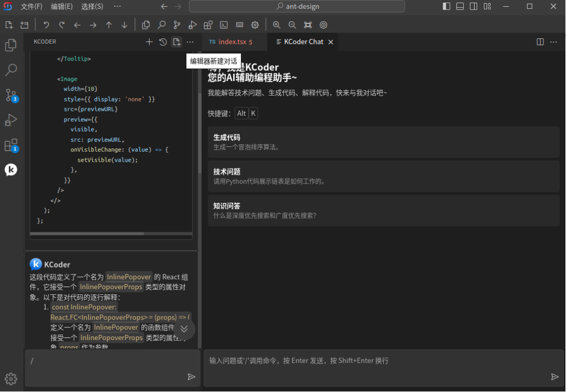Expand the menu bar overflow ellipsis
This screenshot has width=567, height=392.
coord(117,6)
